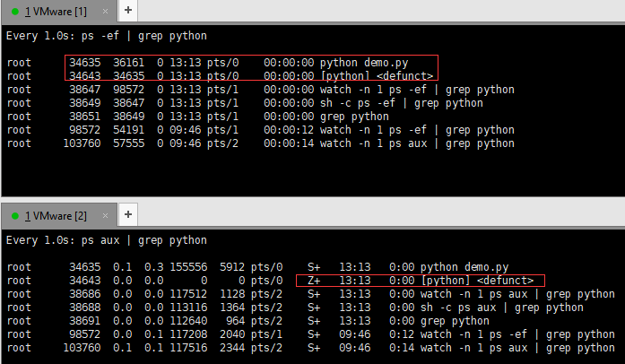The height and width of the screenshot is (364, 625).
Task: Click the green status dot on VMware [1] tab
Action: pyautogui.click(x=15, y=10)
